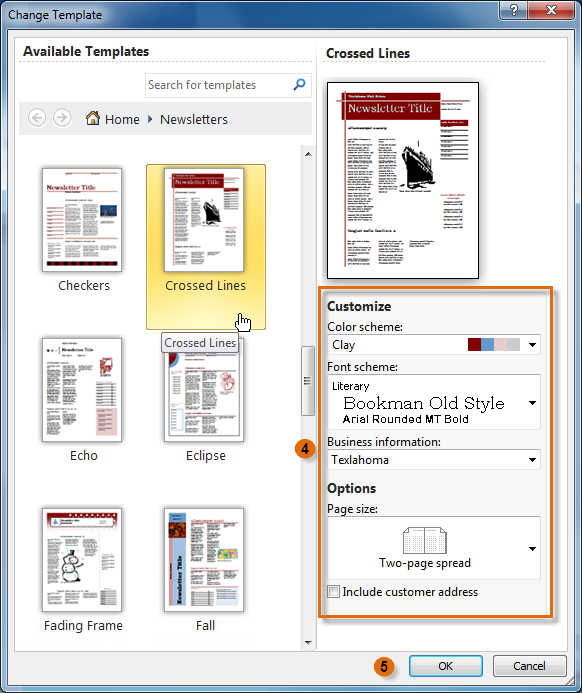Screen dimensions: 582x693
Task: Select the Echo newsletter template thumbnail
Action: [x=82, y=390]
